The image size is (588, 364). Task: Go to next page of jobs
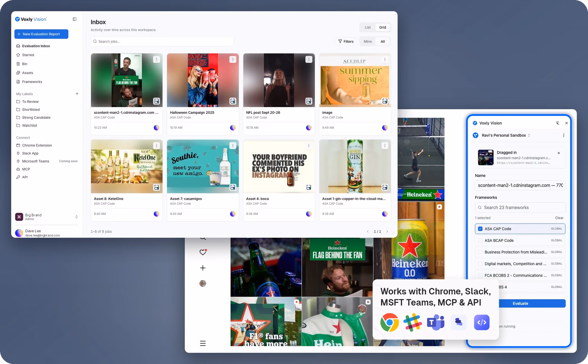(387, 232)
